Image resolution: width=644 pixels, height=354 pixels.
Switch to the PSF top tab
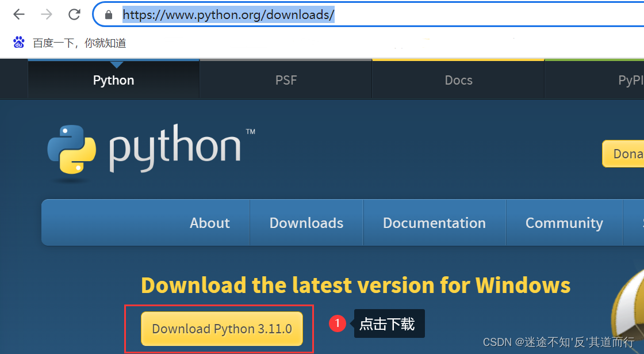(x=286, y=80)
